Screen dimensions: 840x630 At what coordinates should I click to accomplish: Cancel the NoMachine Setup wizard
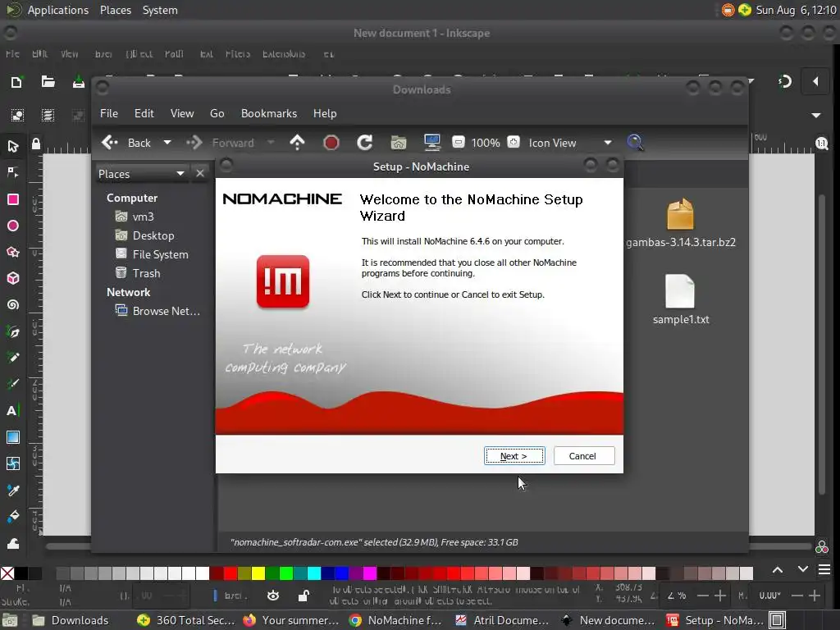coord(584,456)
